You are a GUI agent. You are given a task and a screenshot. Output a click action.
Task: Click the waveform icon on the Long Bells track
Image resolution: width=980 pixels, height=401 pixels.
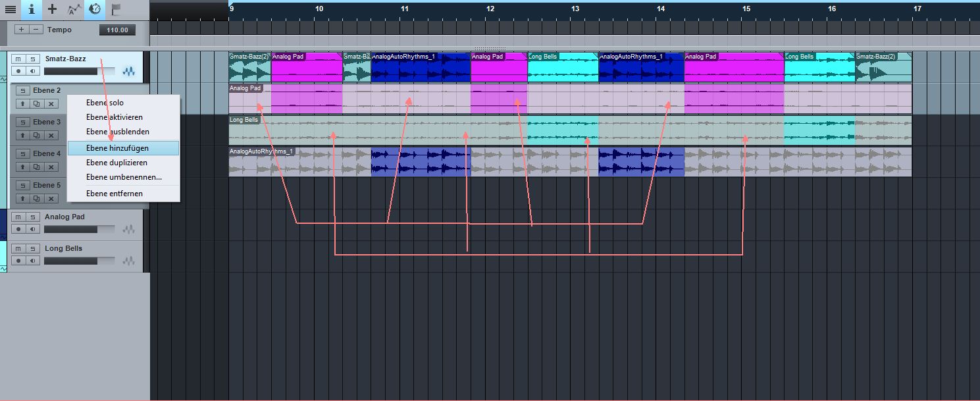(x=129, y=261)
